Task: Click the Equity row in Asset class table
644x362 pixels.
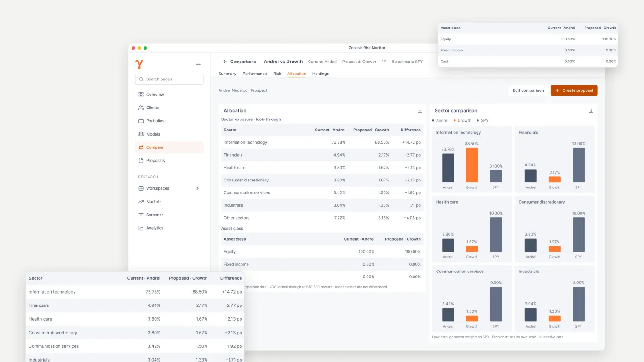Action: point(322,252)
